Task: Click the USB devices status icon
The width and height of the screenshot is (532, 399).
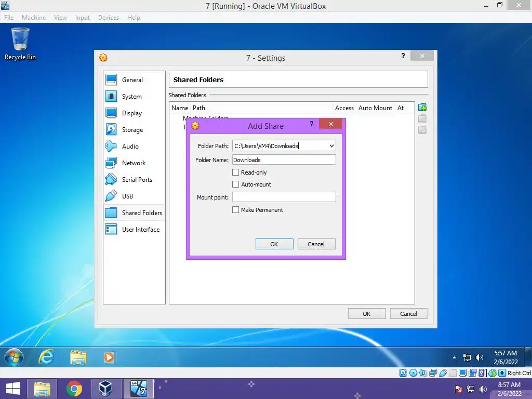Action: pos(443,373)
